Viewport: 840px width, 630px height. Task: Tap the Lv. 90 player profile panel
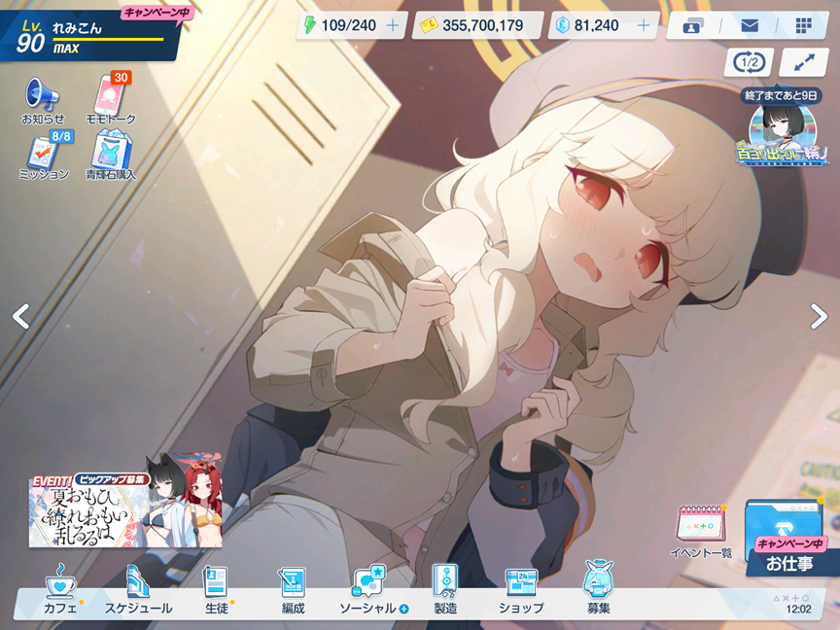(x=88, y=36)
